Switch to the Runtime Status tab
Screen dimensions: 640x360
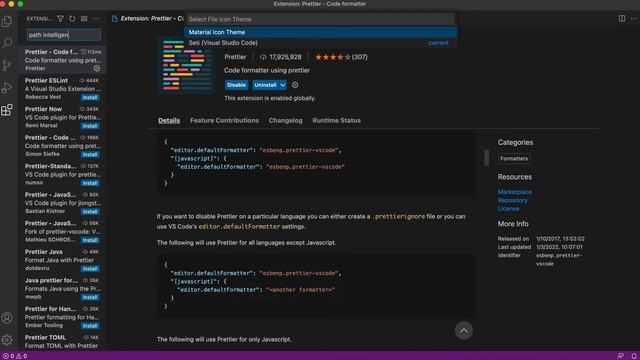[336, 120]
